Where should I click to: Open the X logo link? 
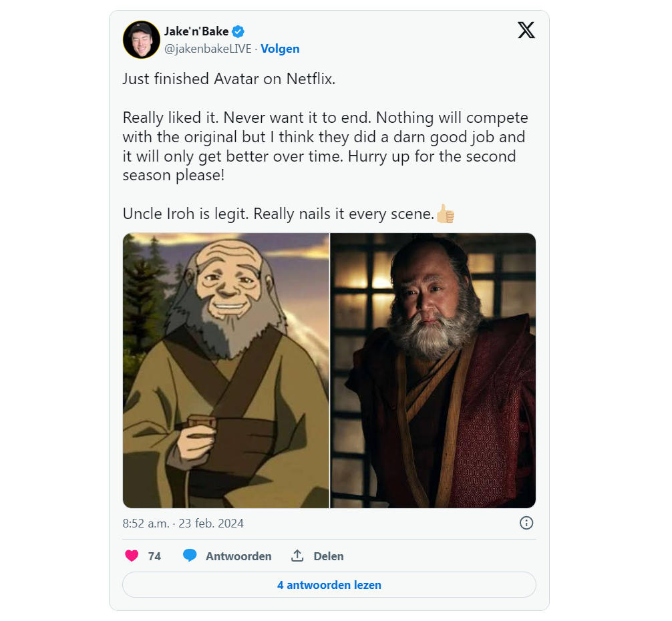(526, 30)
